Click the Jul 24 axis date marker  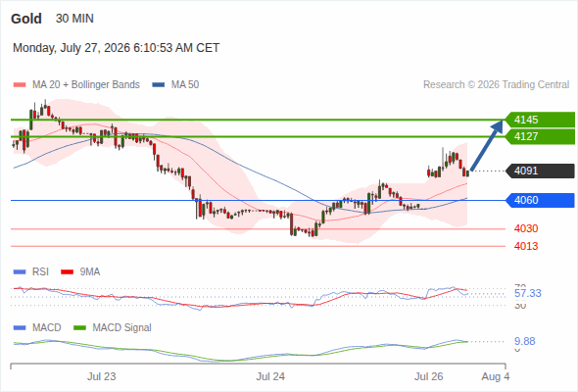(270, 376)
